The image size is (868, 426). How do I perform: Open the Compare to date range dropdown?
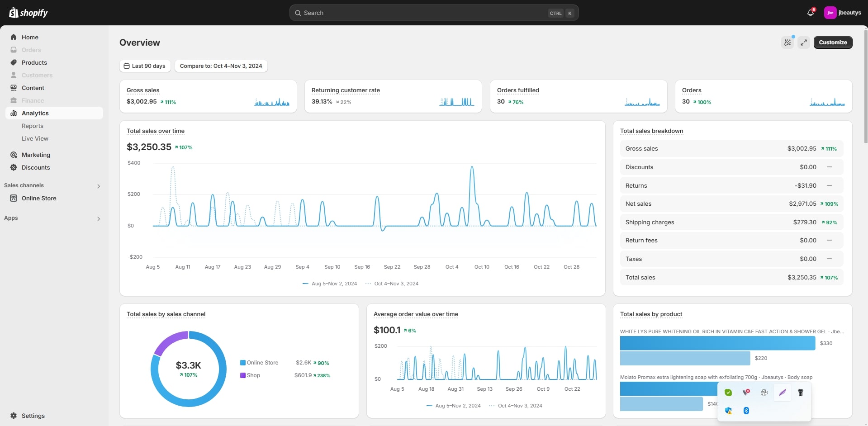221,66
